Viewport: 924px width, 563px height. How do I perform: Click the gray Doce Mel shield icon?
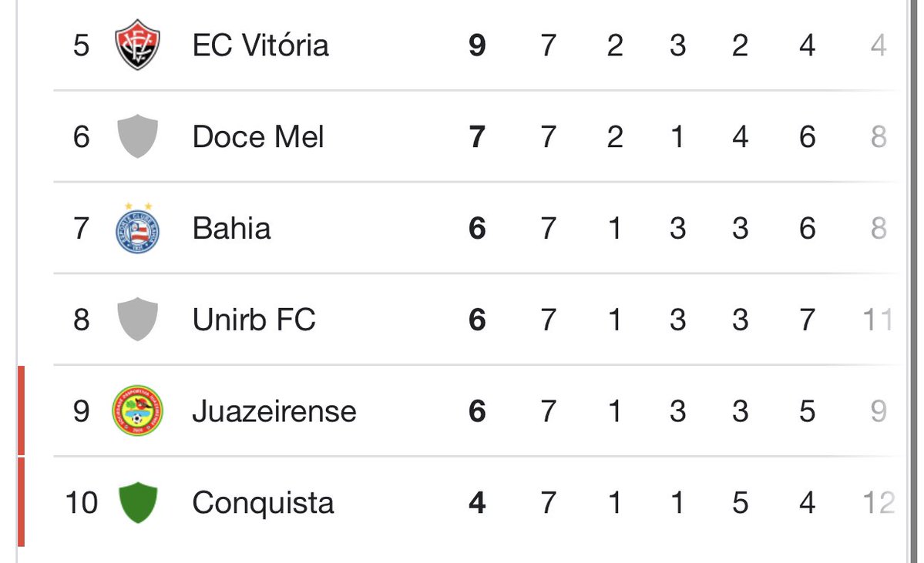[x=137, y=136]
